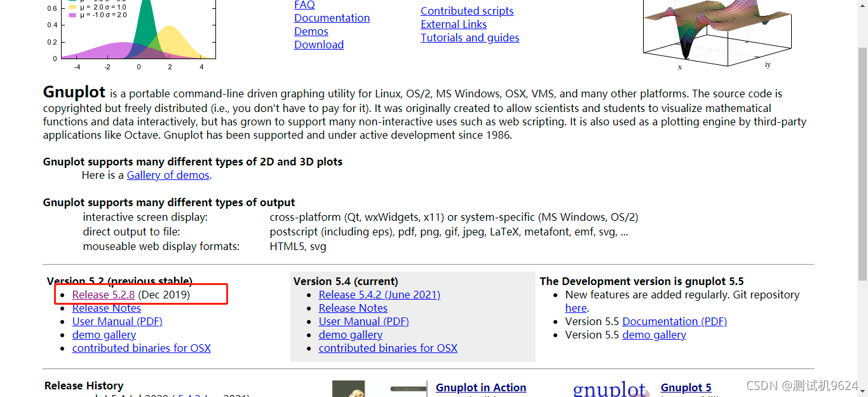Click the 'HTML5, svg' text
The width and height of the screenshot is (868, 397).
[298, 246]
